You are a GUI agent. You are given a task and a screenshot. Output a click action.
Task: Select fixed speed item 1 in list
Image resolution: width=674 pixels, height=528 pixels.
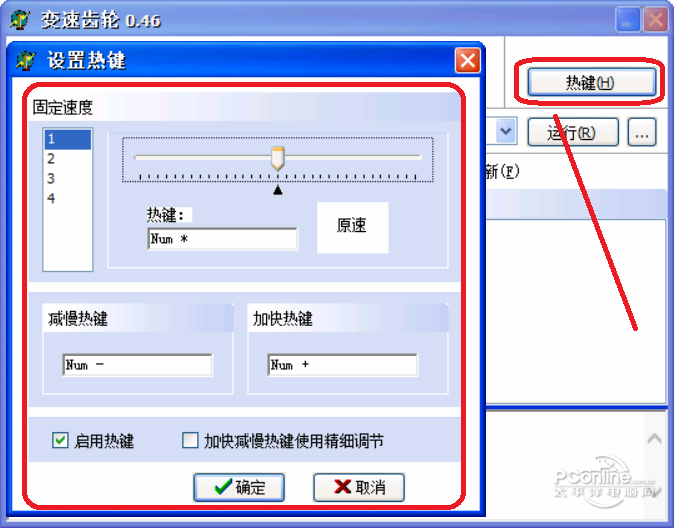68,139
